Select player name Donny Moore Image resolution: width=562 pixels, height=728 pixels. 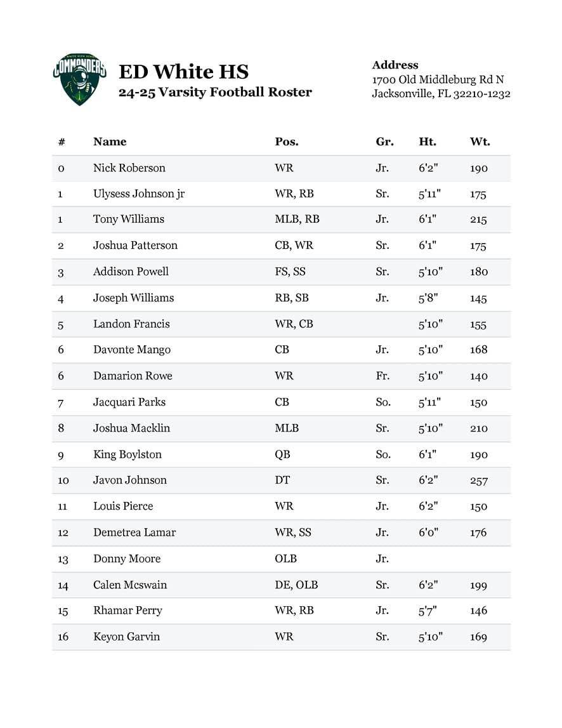[127, 559]
